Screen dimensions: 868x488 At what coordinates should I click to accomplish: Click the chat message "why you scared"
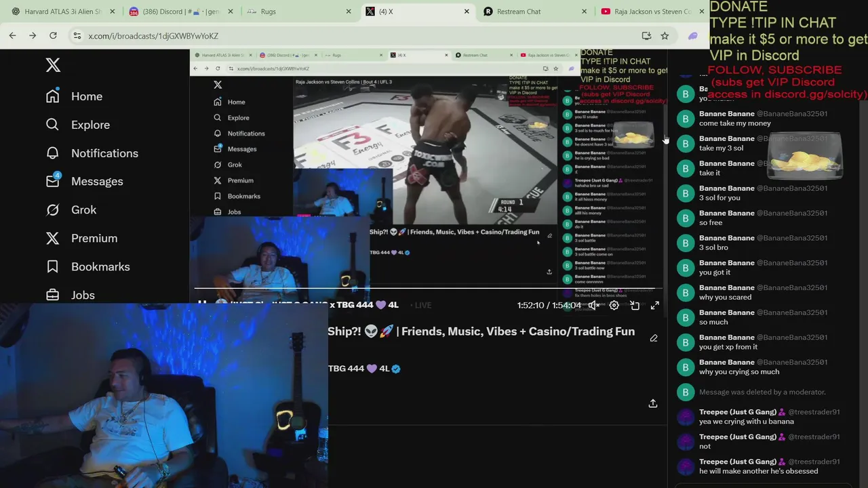click(x=725, y=298)
